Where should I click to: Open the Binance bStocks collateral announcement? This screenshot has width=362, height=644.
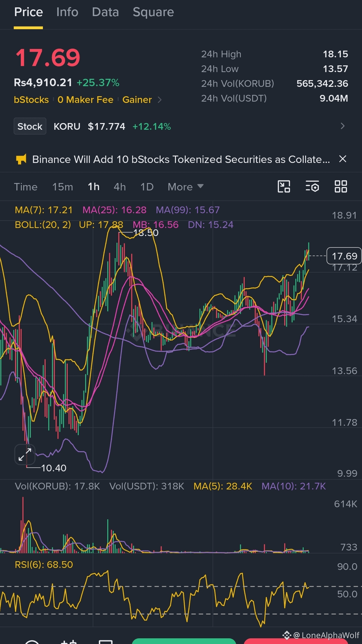181,159
